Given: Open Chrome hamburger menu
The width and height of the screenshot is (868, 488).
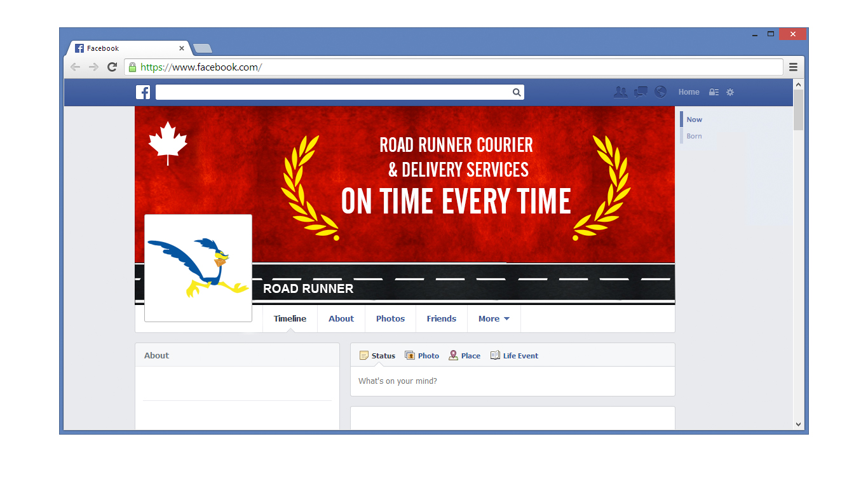Looking at the screenshot, I should click(793, 67).
